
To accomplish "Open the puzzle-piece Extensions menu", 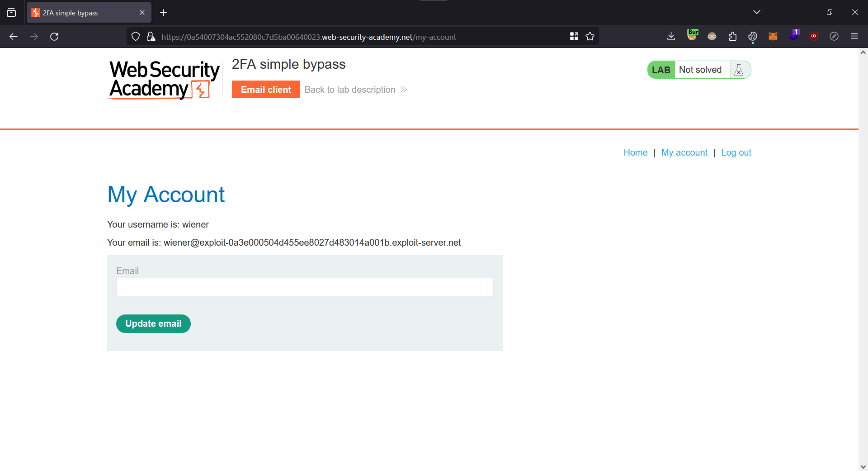I will (732, 37).
